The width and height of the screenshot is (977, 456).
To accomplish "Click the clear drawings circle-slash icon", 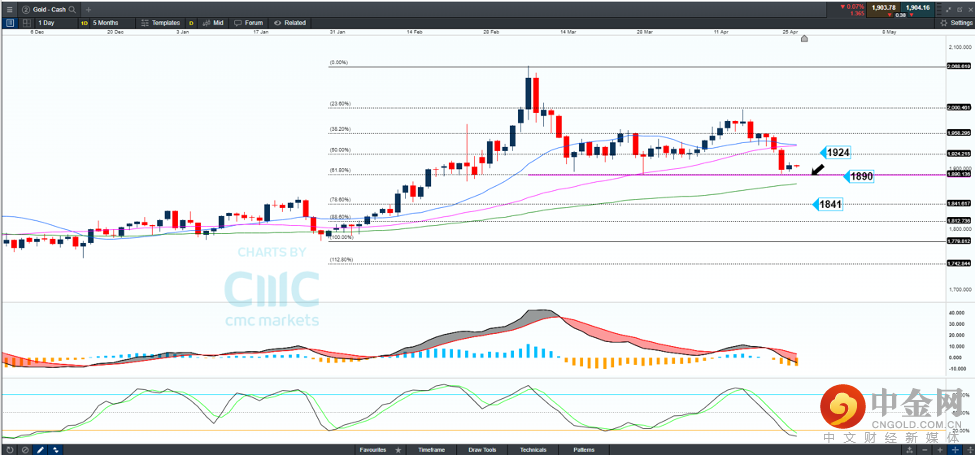I will [26, 450].
